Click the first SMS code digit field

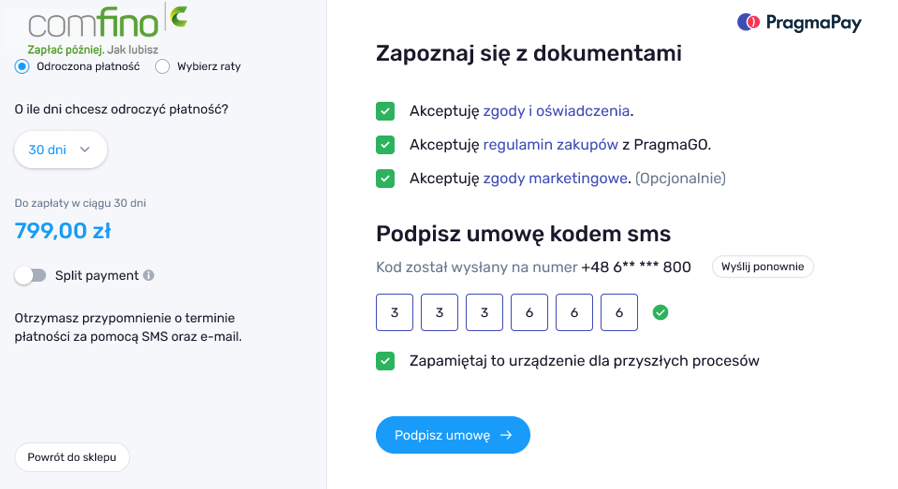coord(394,312)
